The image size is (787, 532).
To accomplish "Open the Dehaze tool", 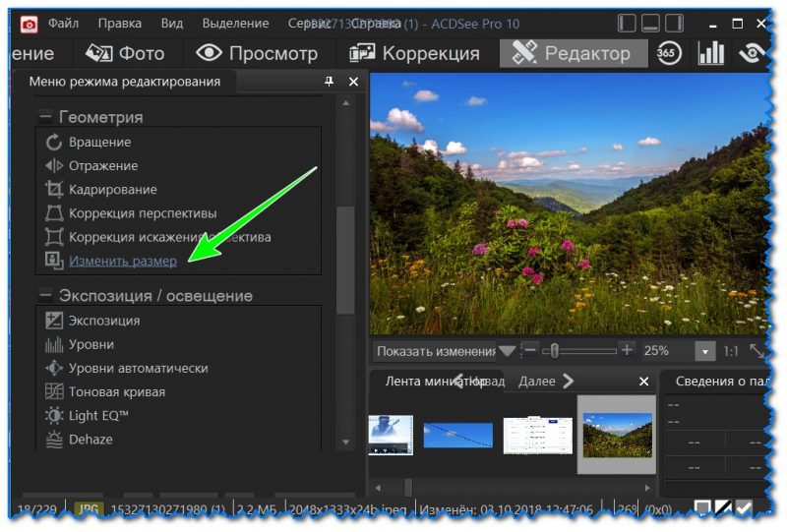I will [91, 440].
